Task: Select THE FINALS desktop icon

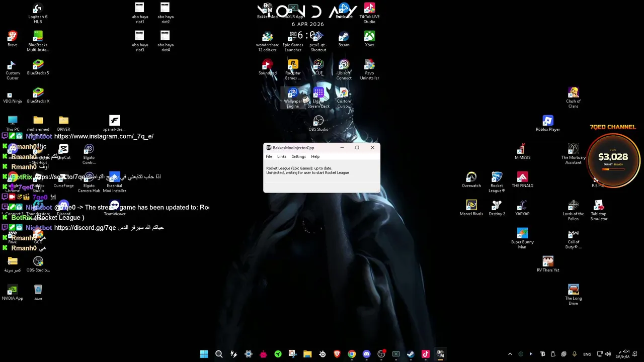Action: (522, 180)
